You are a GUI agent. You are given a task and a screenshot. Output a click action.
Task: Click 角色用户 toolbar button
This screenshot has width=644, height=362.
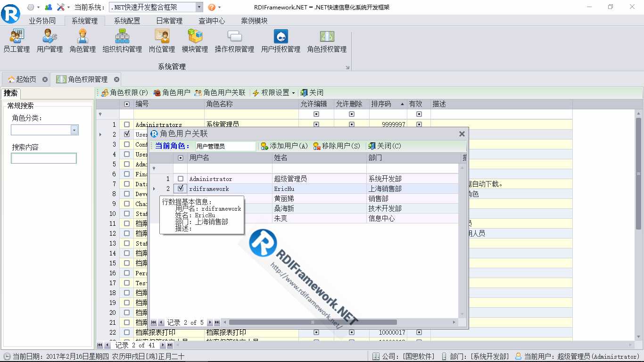[172, 93]
